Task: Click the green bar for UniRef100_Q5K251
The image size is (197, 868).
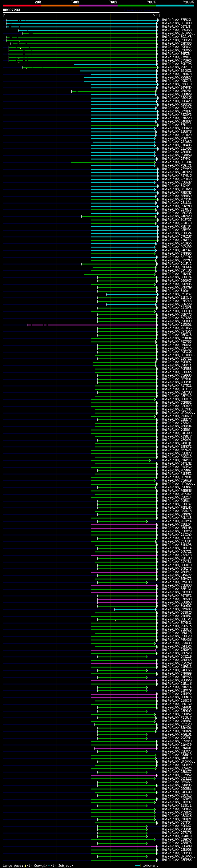Action: [x=114, y=91]
